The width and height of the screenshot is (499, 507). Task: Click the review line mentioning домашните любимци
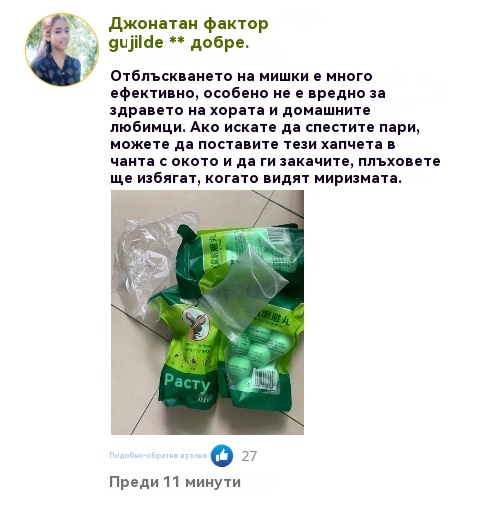coord(240,111)
